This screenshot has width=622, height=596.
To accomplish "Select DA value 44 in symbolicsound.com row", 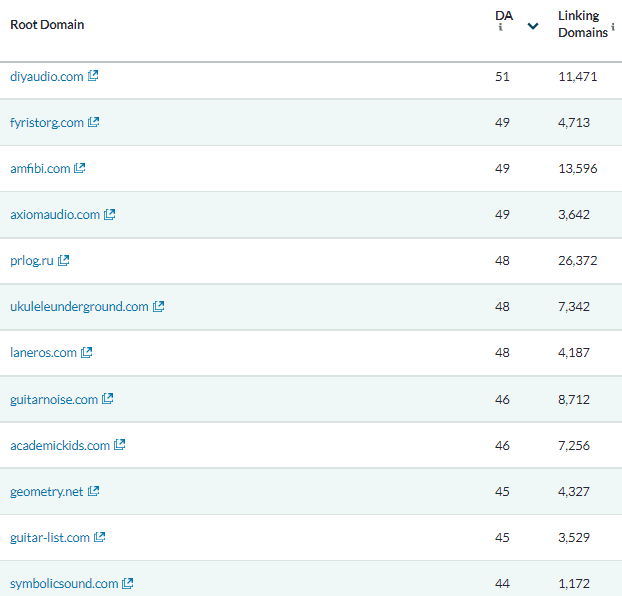I will (502, 583).
